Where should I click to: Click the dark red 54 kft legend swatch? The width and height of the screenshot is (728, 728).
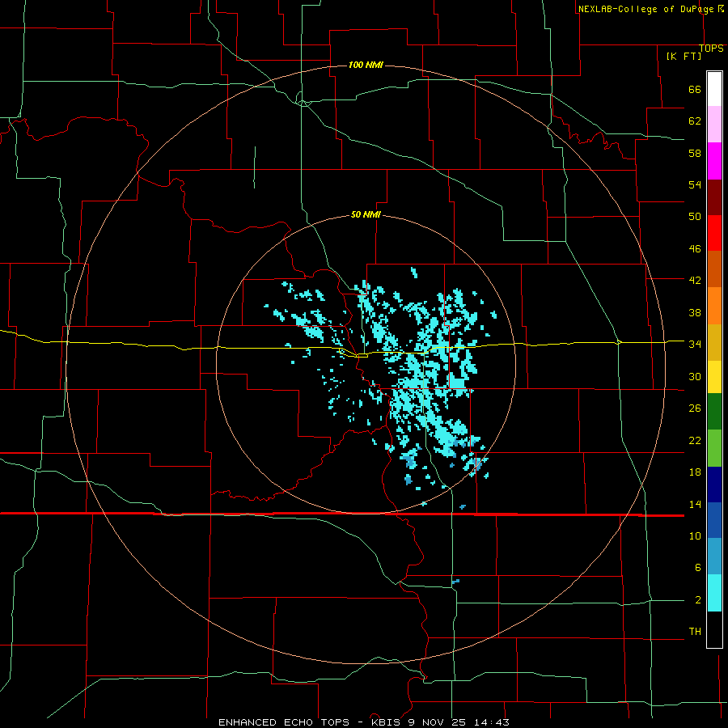pyautogui.click(x=714, y=197)
